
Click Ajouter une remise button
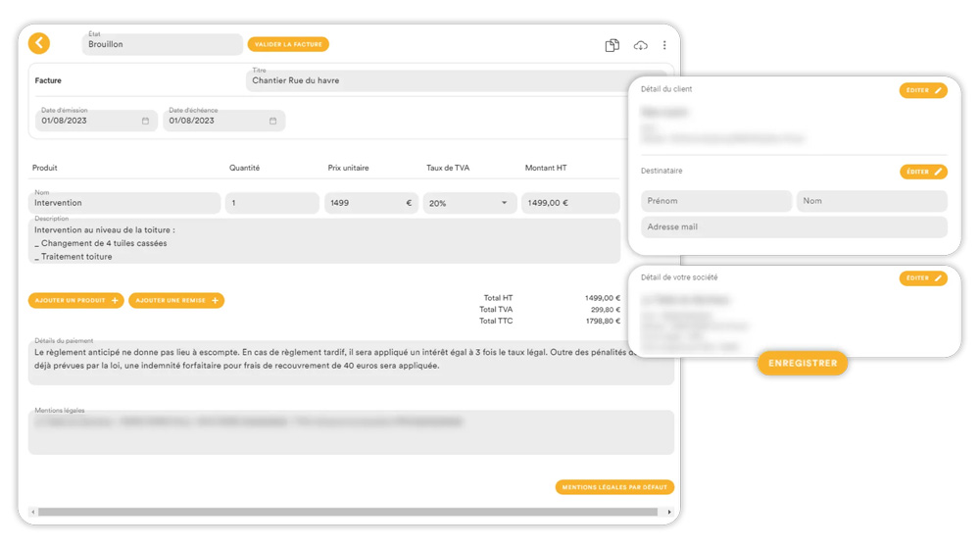click(176, 300)
